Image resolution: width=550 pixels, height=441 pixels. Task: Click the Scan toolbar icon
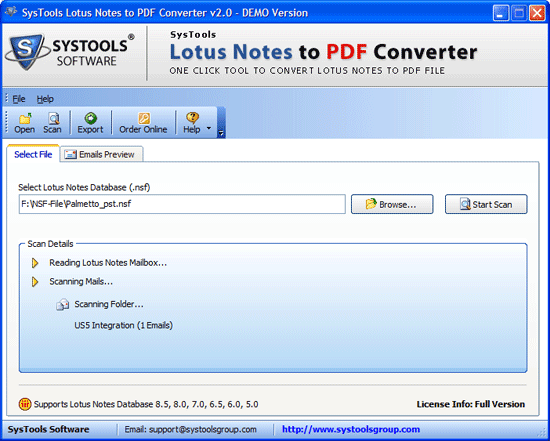(x=52, y=123)
